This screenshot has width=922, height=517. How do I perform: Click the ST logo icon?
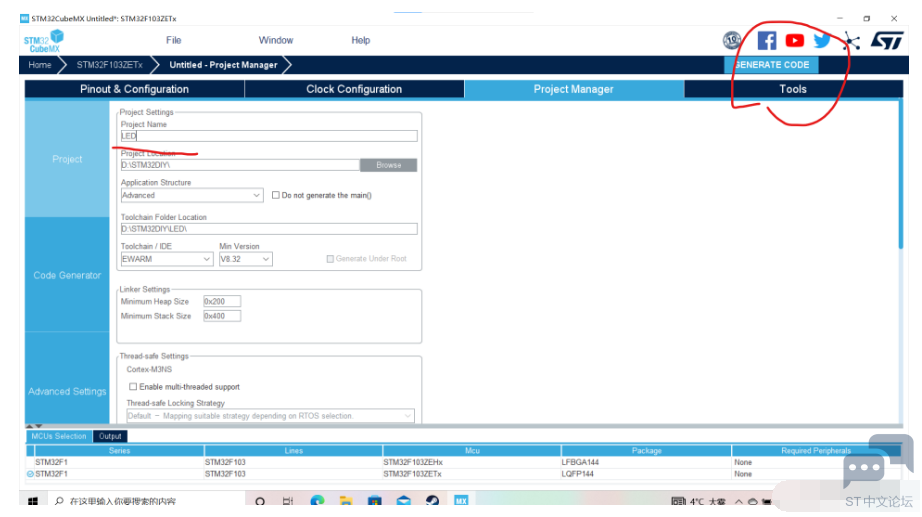point(887,41)
